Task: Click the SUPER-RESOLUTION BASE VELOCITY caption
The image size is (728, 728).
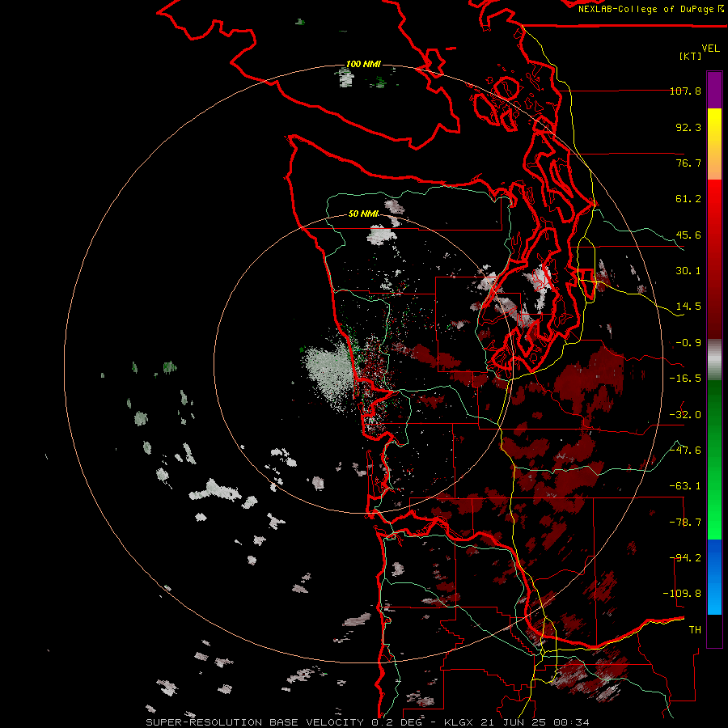Action: [x=255, y=722]
